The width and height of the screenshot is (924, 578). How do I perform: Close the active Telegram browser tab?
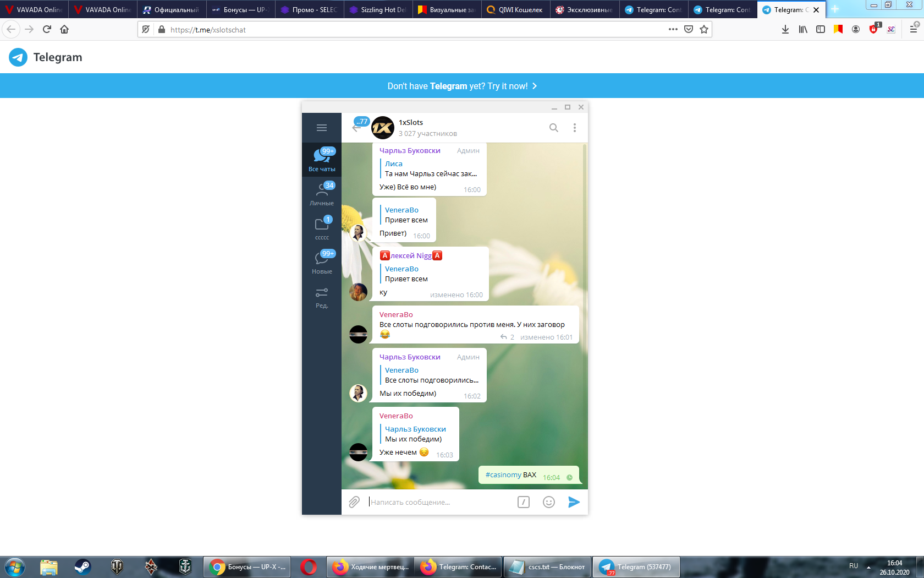[x=816, y=10]
